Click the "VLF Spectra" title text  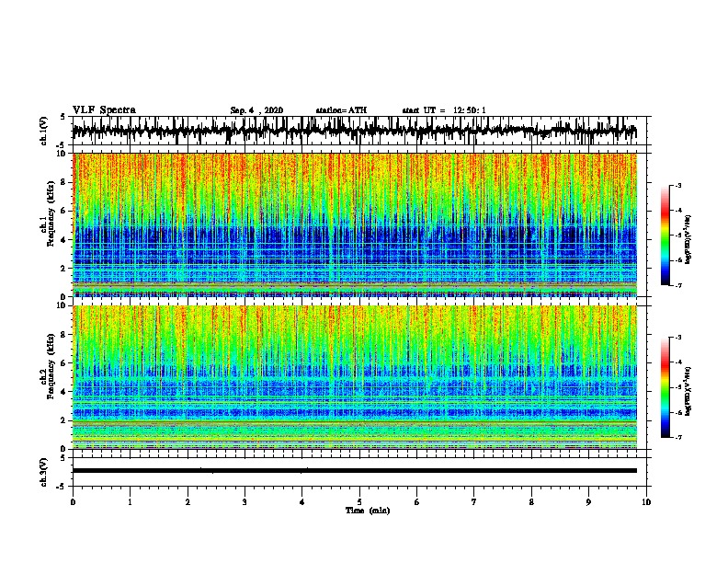point(104,110)
